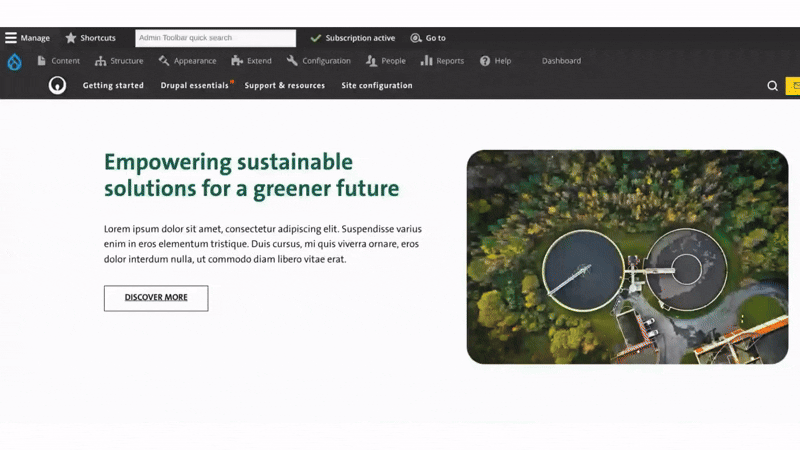Viewport: 800px width, 450px height.
Task: Open the Structure admin menu
Action: click(119, 61)
